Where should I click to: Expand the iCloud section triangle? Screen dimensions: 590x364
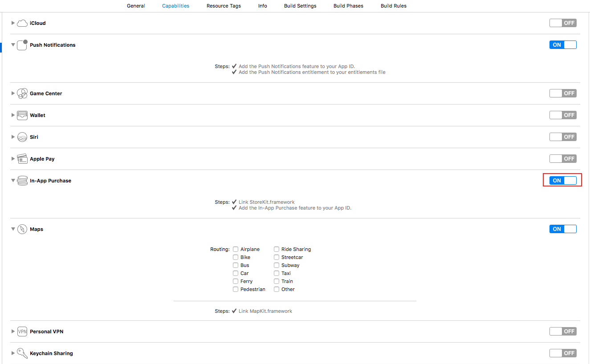coord(13,23)
